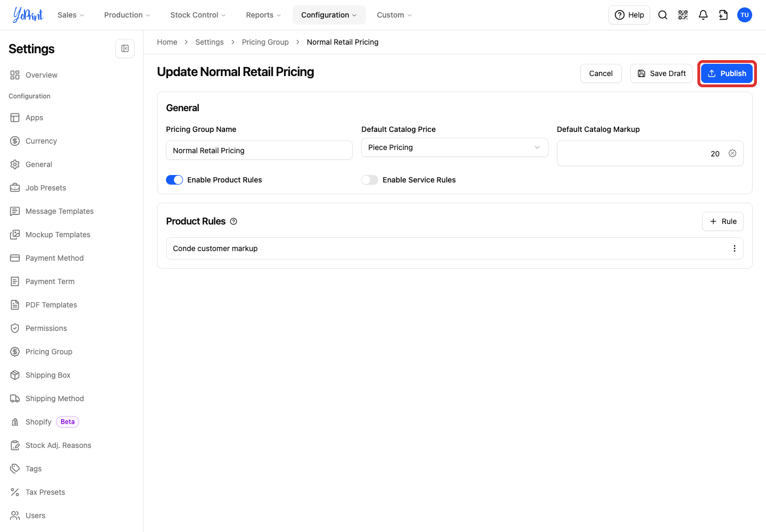
Task: Click the Default Catalog Markup field
Action: click(x=650, y=153)
